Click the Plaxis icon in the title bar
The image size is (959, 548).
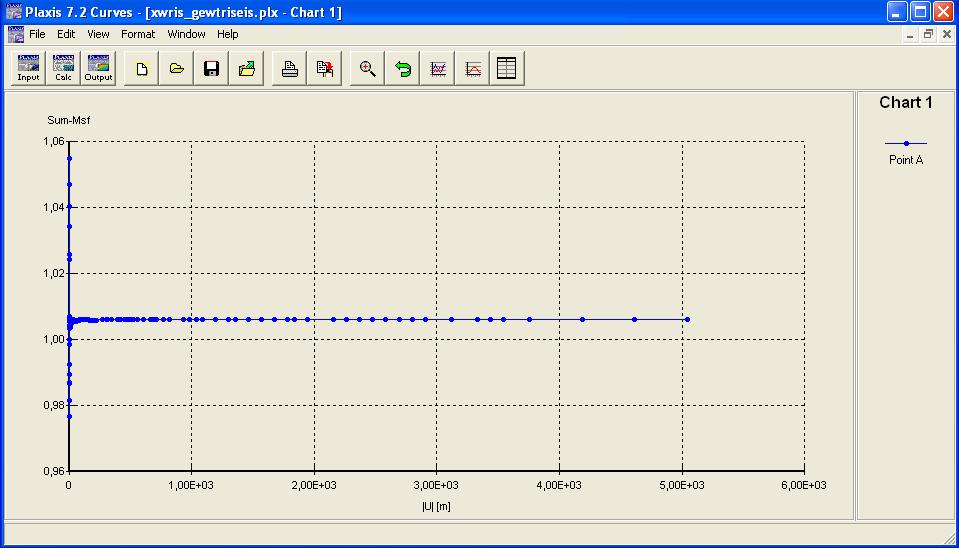coord(13,12)
